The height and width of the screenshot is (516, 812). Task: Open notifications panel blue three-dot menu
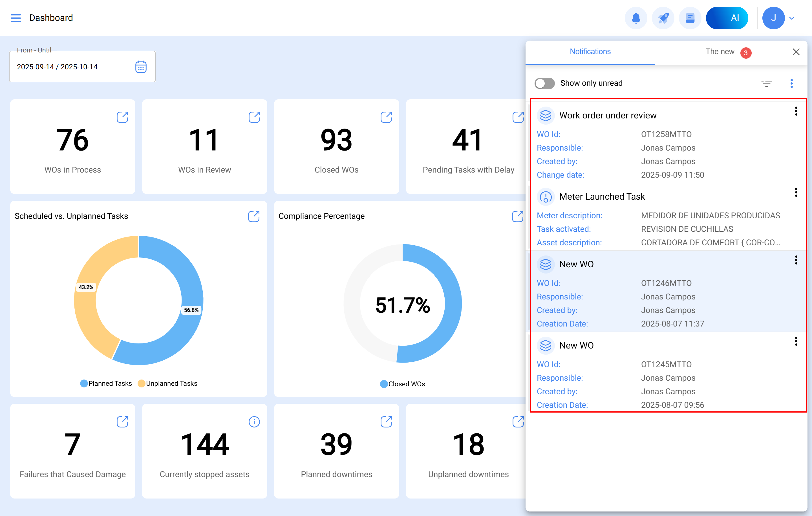791,83
